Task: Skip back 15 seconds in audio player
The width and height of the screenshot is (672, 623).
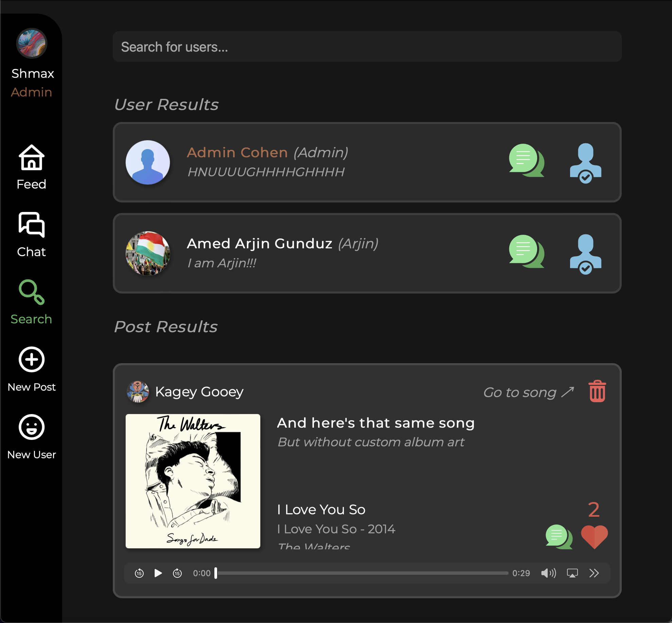Action: tap(139, 573)
